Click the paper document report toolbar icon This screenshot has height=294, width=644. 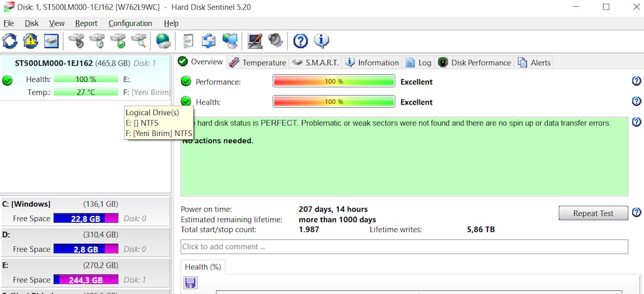click(x=188, y=41)
